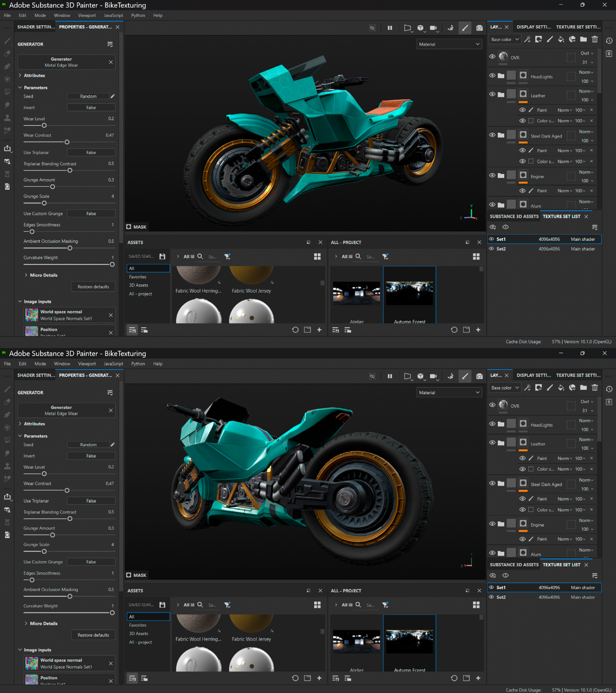
Task: Switch to painting mode brush icon, top viewport
Action: [465, 28]
